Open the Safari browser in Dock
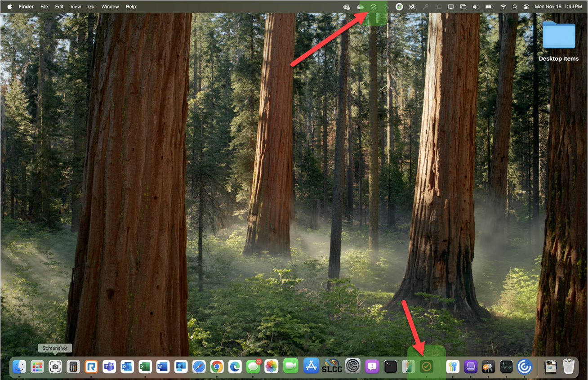The image size is (588, 380). coord(199,367)
